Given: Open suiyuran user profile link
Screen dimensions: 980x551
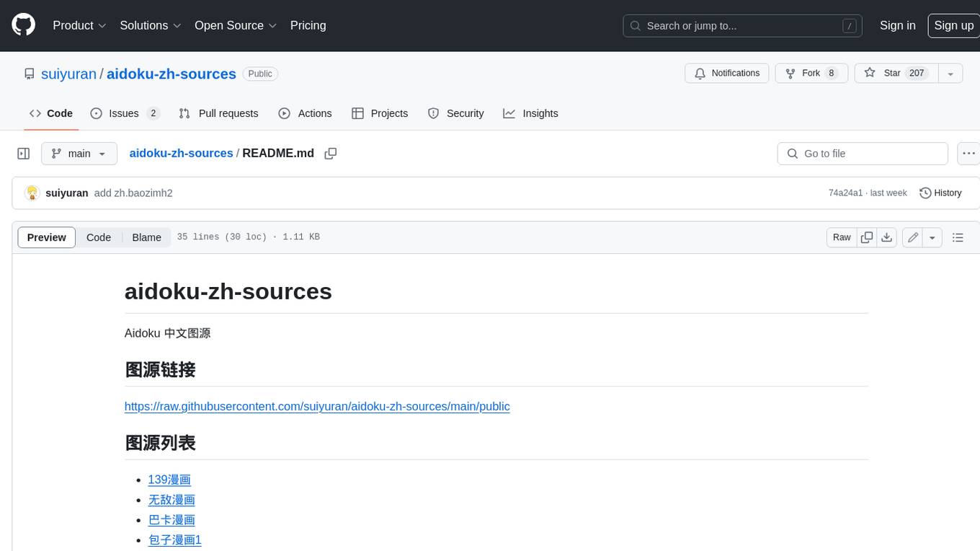Looking at the screenshot, I should click(x=68, y=74).
